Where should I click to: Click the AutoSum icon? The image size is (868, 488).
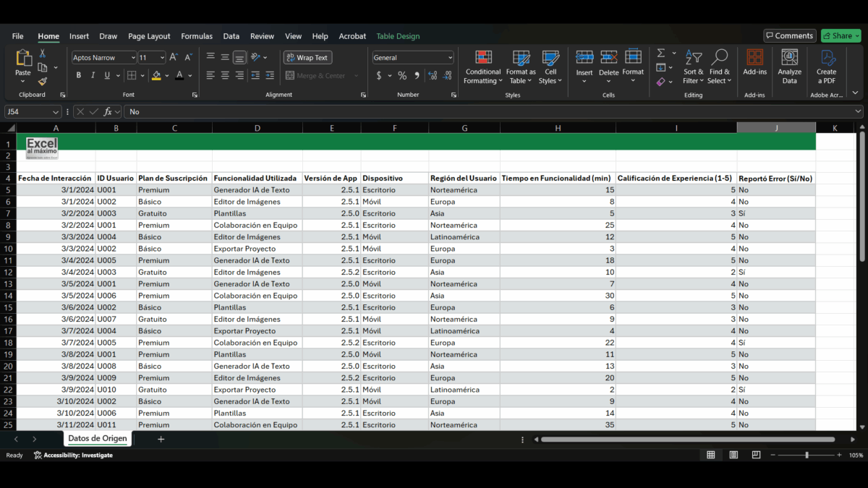click(x=663, y=52)
